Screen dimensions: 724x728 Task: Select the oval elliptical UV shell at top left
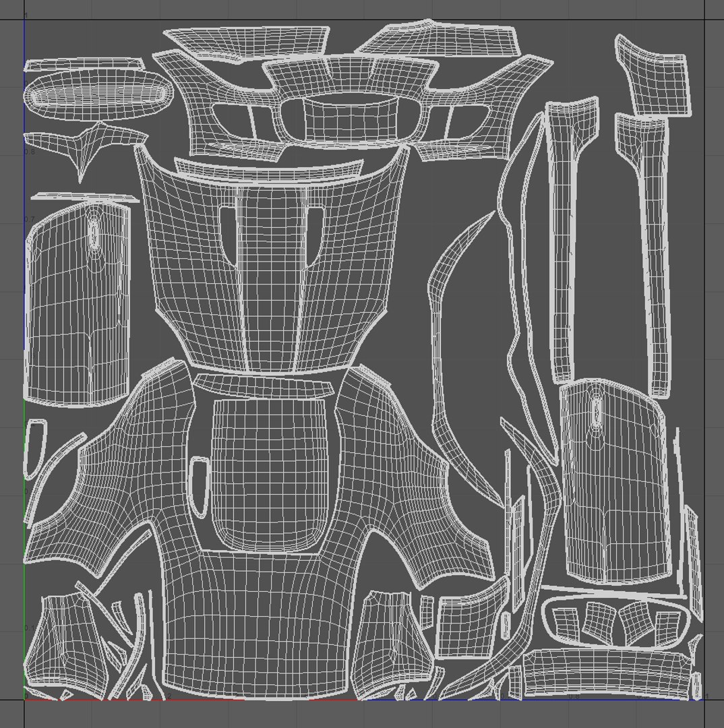tap(98, 94)
